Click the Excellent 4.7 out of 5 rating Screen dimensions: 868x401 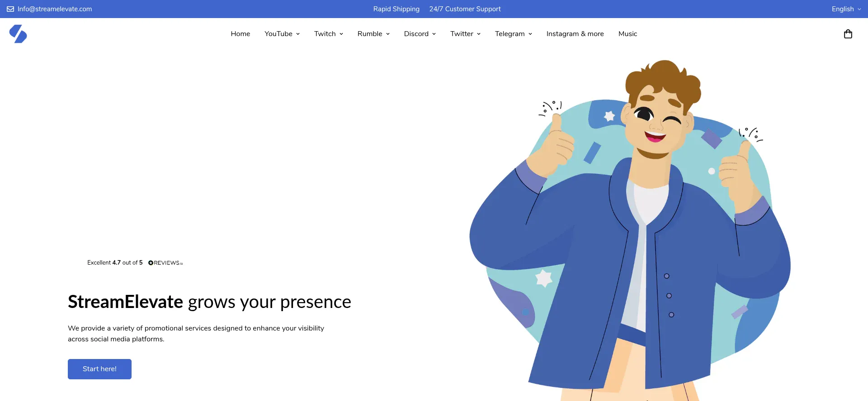click(x=115, y=263)
